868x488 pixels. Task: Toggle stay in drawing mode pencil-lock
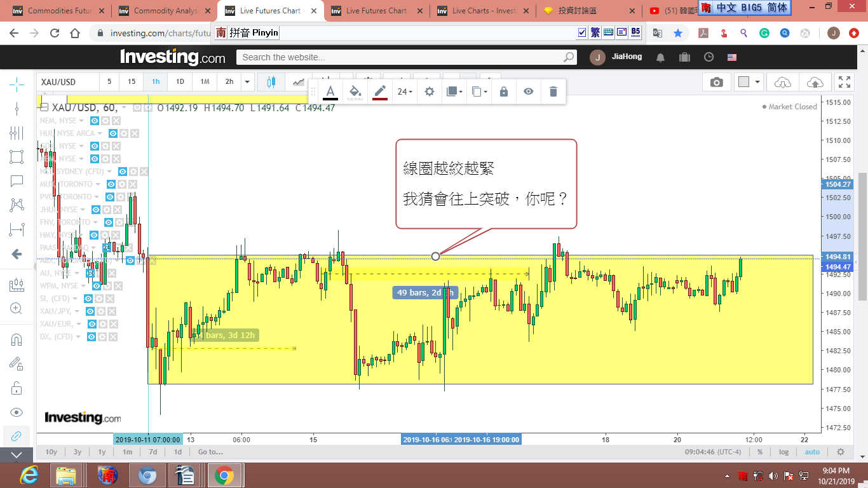pyautogui.click(x=17, y=363)
